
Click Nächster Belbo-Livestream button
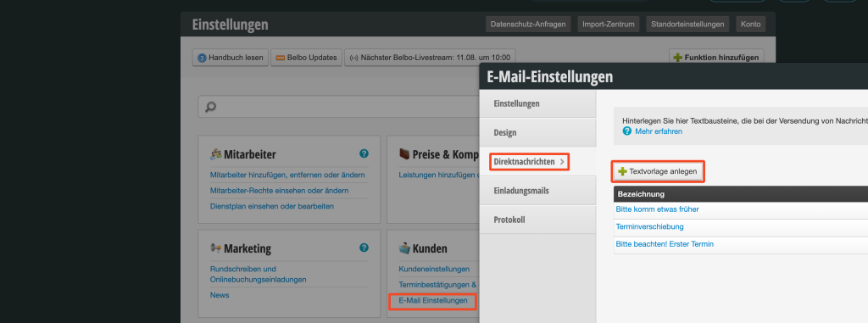coord(430,58)
